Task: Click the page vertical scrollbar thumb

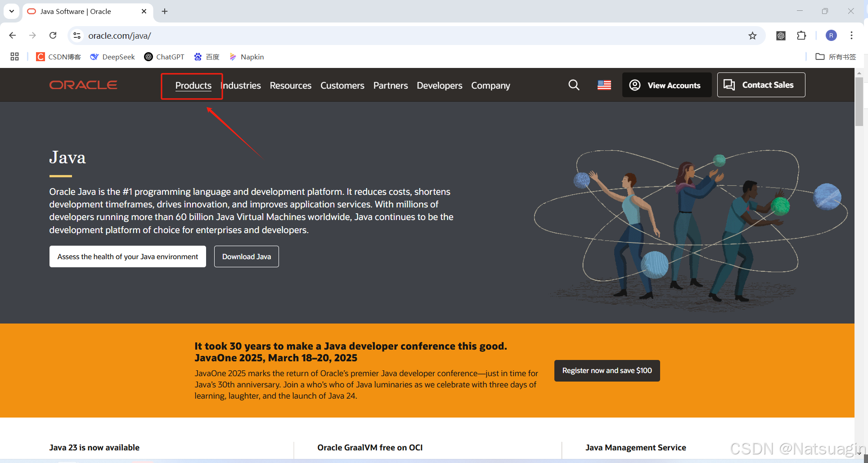Action: (x=859, y=101)
